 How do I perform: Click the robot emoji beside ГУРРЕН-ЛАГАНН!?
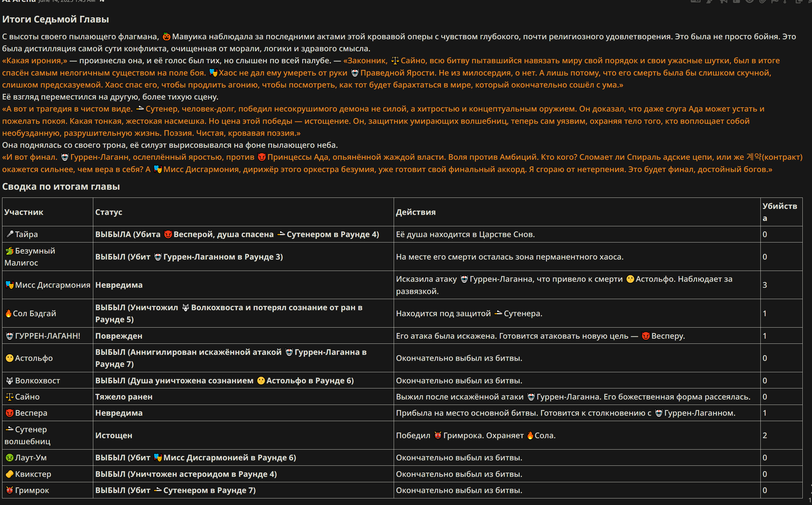[x=10, y=336]
